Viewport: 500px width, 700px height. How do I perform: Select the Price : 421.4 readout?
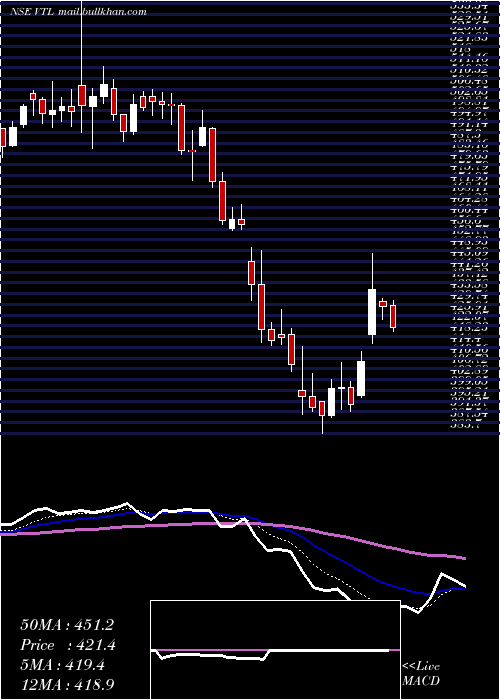point(68,645)
